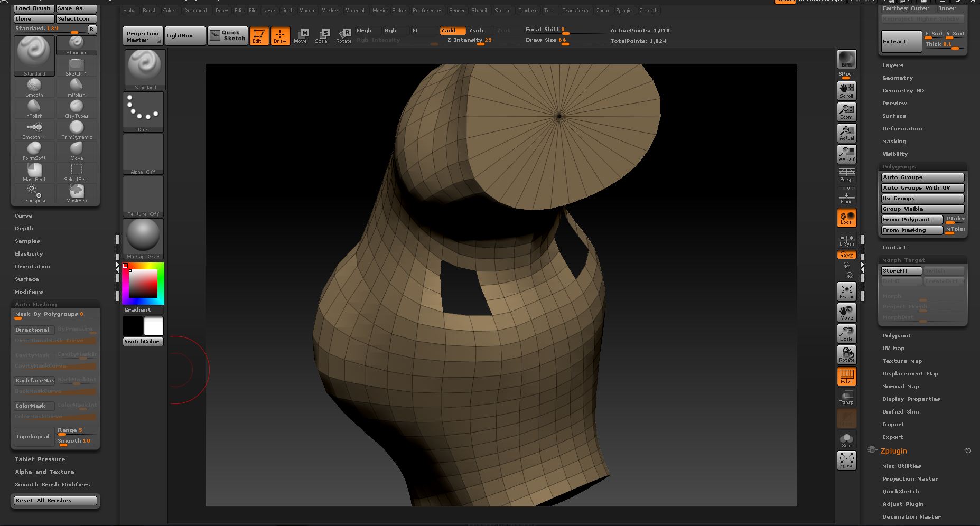Click the MatCap Gray material thumbnail
Screen dimensions: 980x526
pyautogui.click(x=143, y=238)
